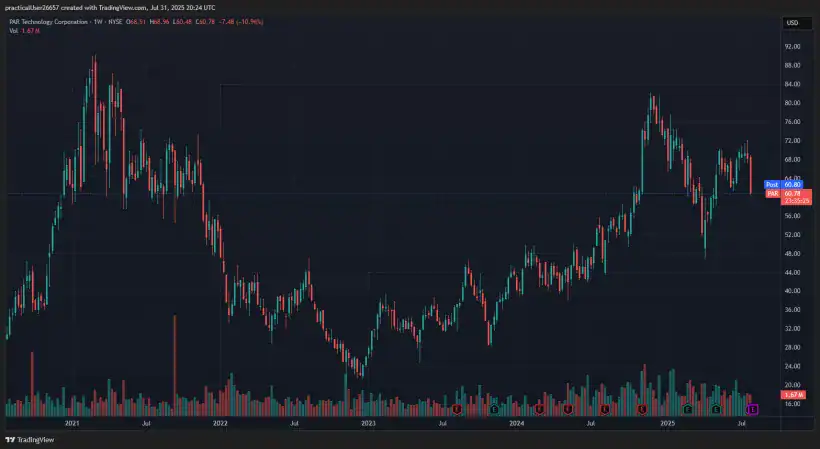Click the first red earnings marker after Jul 2023
This screenshot has height=449, width=820.
456,409
